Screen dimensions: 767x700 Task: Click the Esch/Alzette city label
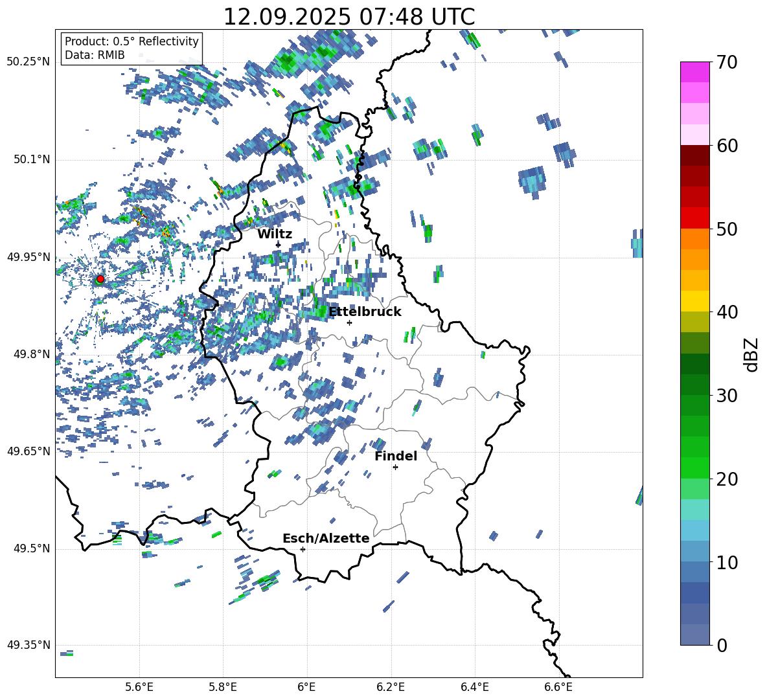point(326,538)
